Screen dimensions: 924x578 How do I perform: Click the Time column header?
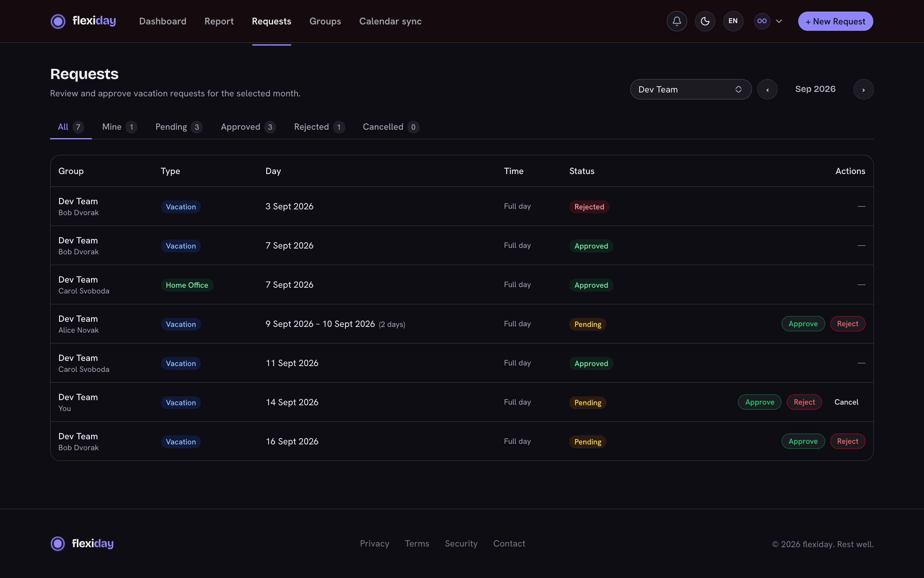pos(514,171)
